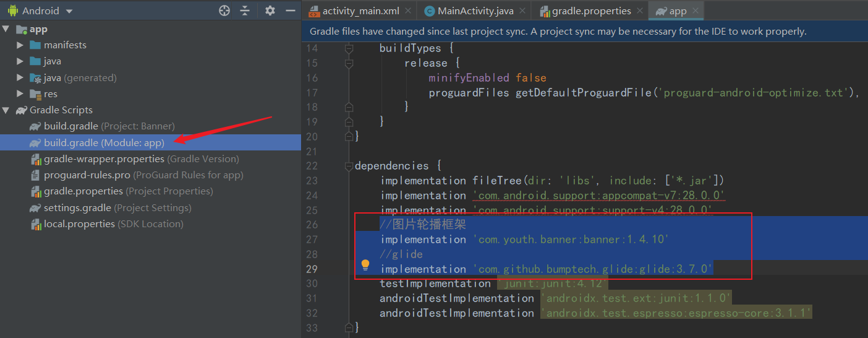Viewport: 868px width, 338px height.
Task: Click the Select Opened File target icon
Action: pyautogui.click(x=224, y=11)
